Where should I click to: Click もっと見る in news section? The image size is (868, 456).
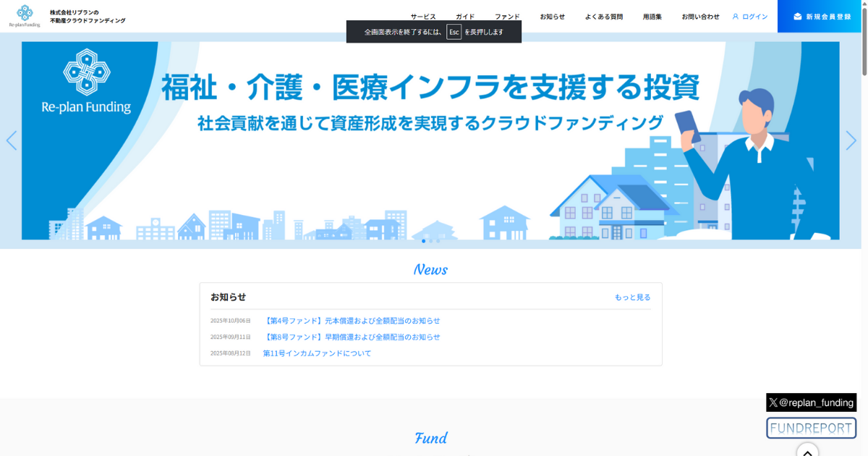[x=632, y=297]
